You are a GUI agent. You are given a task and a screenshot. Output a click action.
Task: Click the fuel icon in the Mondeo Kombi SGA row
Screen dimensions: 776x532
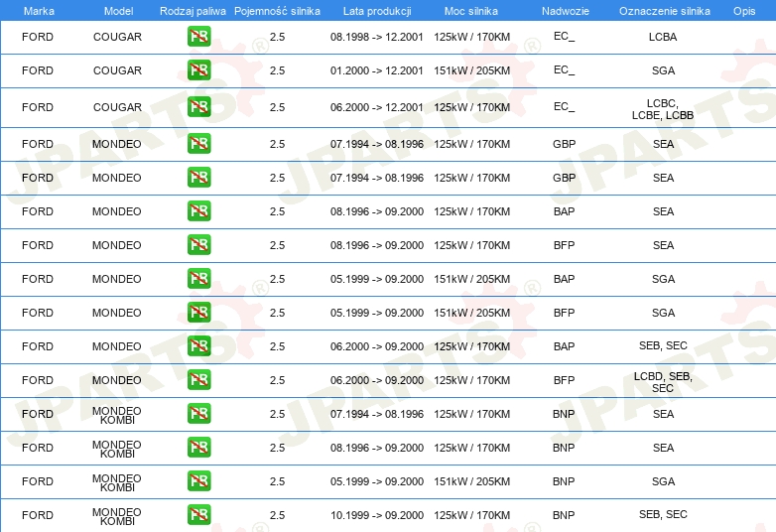[x=198, y=481]
